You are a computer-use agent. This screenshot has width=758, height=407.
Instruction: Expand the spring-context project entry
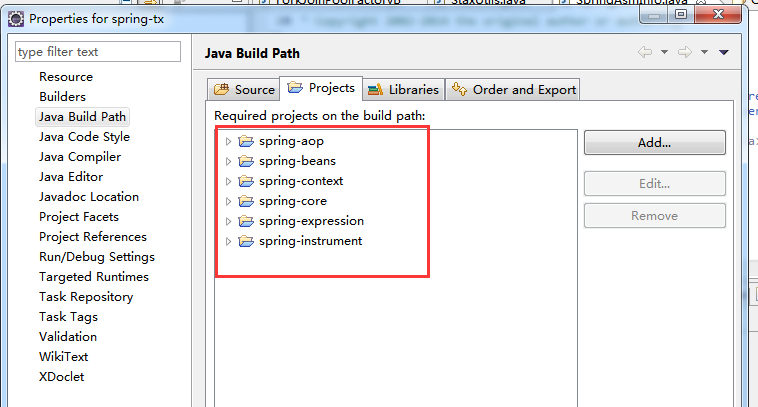click(228, 181)
